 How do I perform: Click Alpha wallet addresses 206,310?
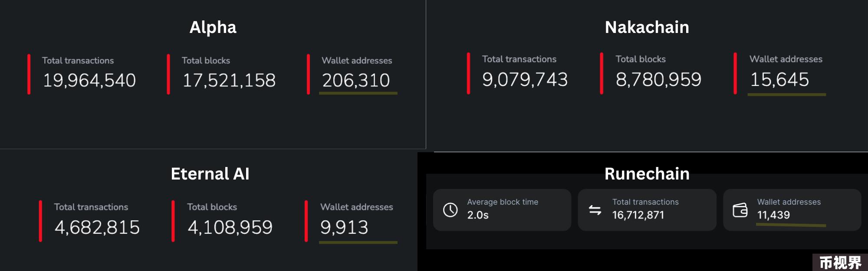[356, 80]
